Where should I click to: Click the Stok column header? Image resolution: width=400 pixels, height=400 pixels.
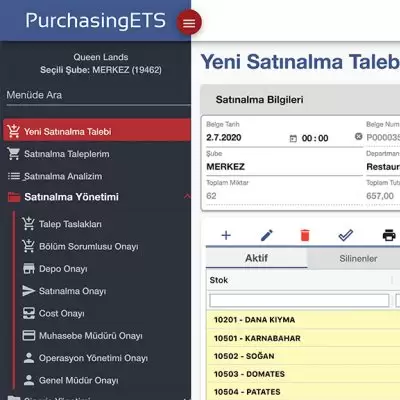(x=298, y=280)
